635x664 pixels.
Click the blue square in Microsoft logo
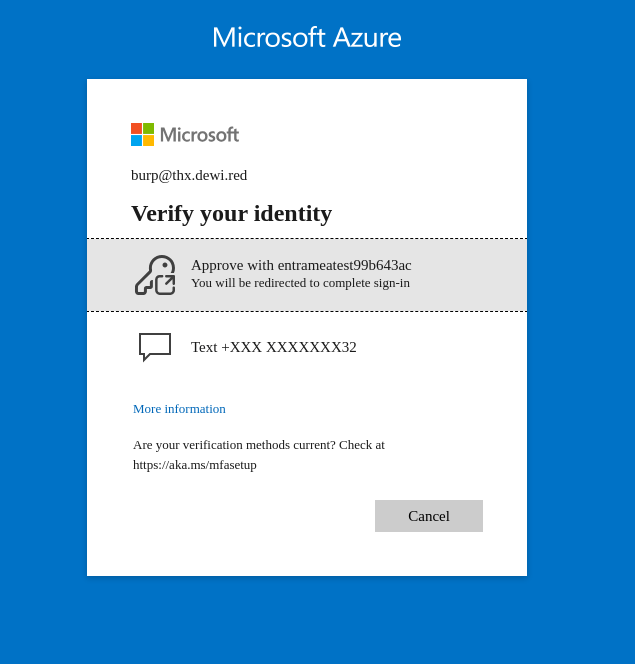click(x=136, y=141)
